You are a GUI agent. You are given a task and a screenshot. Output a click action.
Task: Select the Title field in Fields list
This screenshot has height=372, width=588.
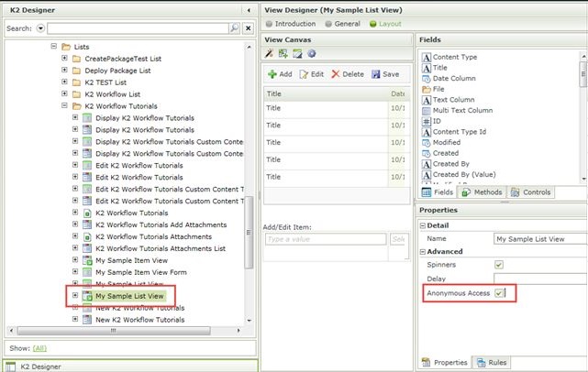[x=435, y=68]
